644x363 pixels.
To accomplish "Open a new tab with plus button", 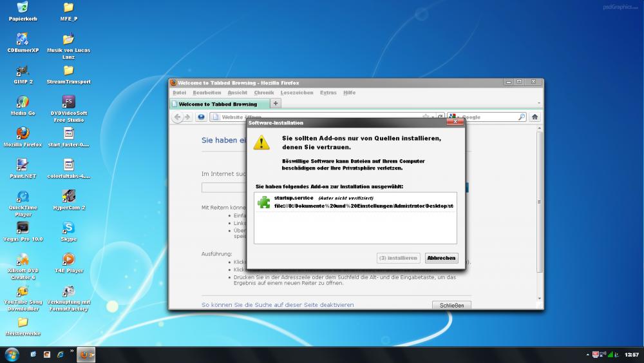I will (x=276, y=104).
